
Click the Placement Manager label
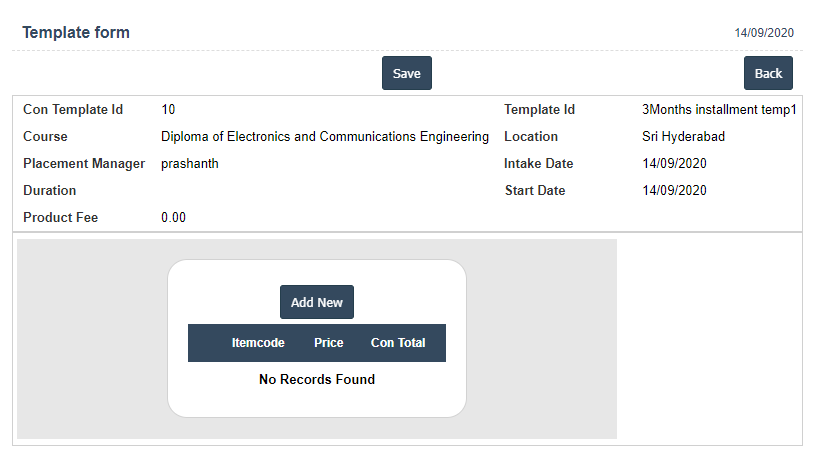[84, 164]
